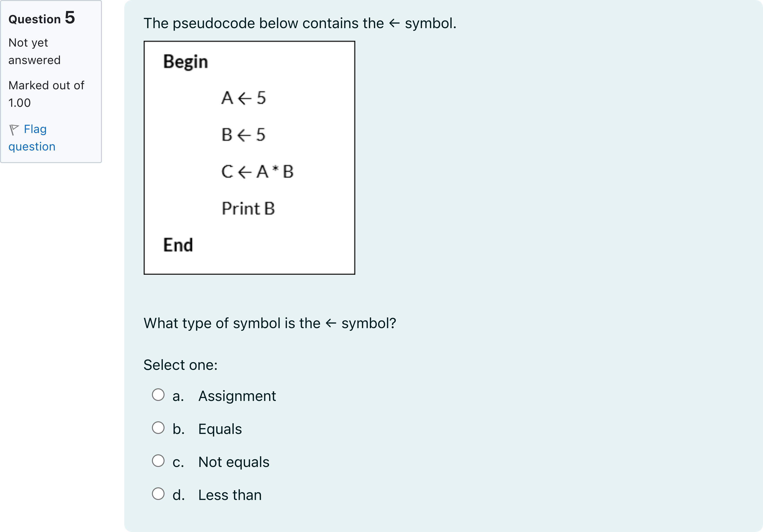Choose the Equals answer label

pyautogui.click(x=220, y=429)
